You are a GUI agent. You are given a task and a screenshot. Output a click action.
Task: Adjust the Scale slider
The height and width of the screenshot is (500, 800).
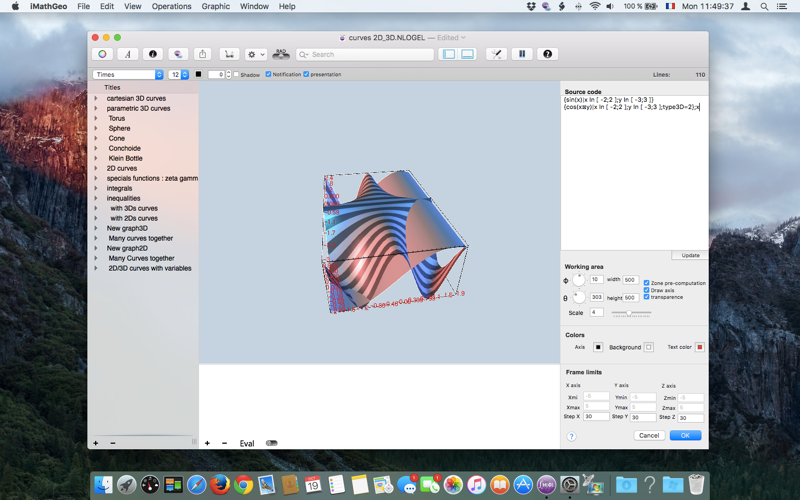pyautogui.click(x=631, y=313)
